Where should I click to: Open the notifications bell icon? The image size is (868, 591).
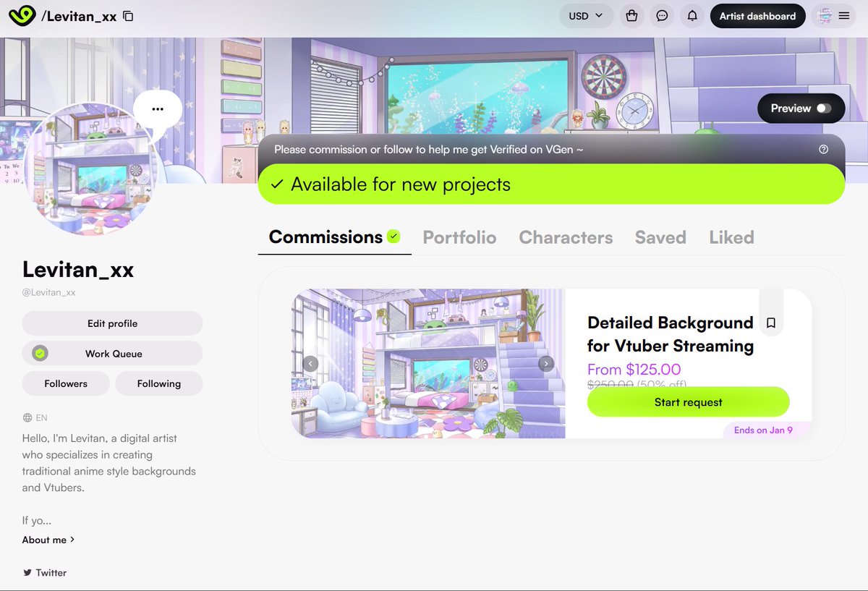692,16
